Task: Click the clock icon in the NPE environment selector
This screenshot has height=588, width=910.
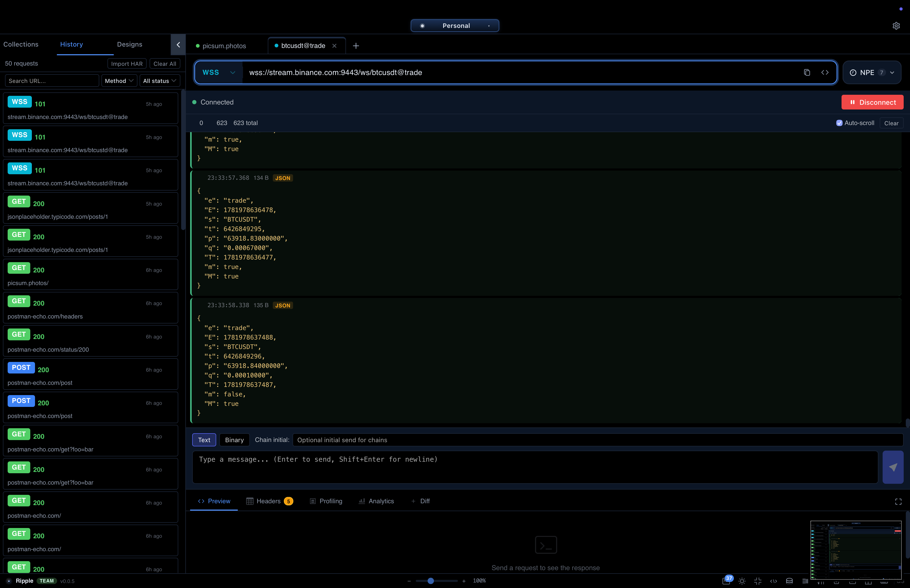Action: pyautogui.click(x=853, y=73)
